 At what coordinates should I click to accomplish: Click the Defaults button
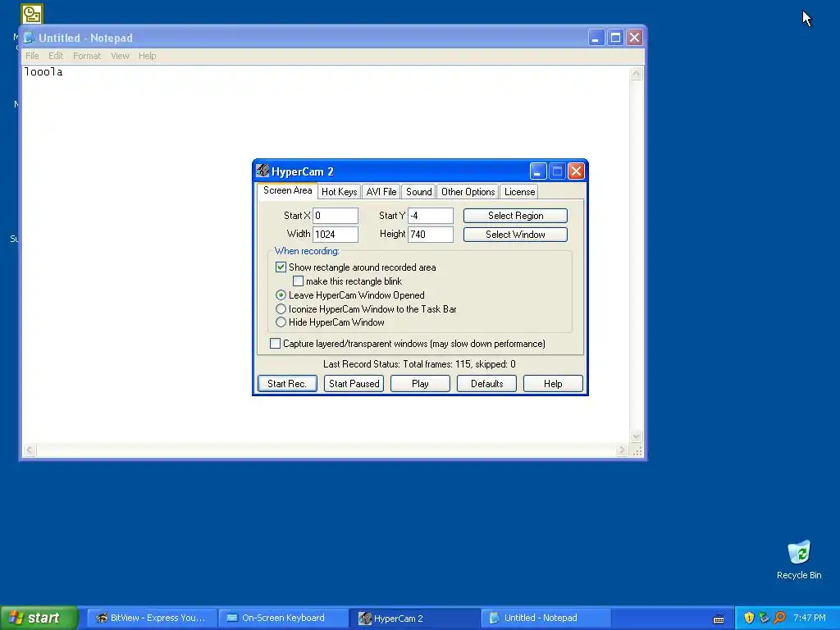pyautogui.click(x=486, y=384)
